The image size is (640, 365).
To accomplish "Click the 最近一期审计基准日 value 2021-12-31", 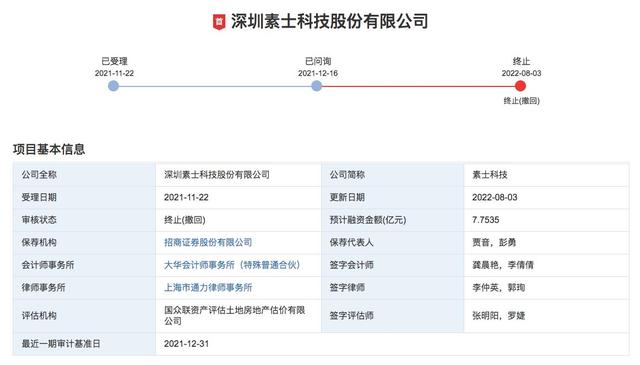I will [187, 344].
